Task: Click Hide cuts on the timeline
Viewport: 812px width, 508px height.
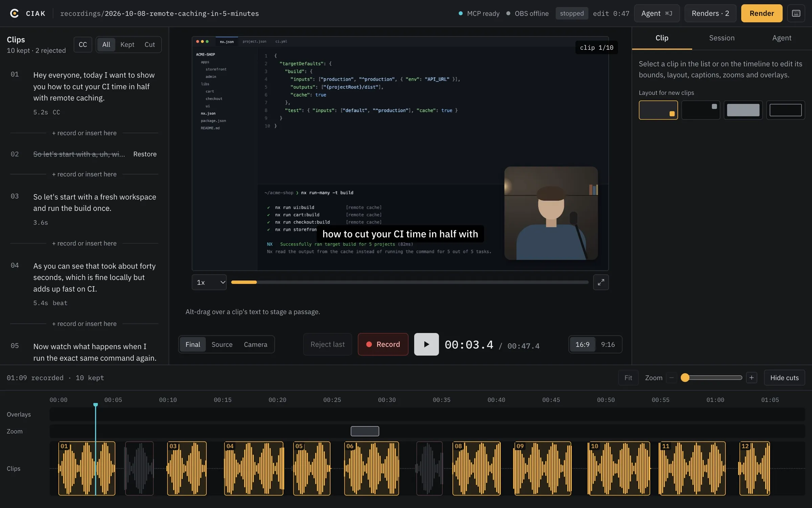Action: [x=784, y=378]
